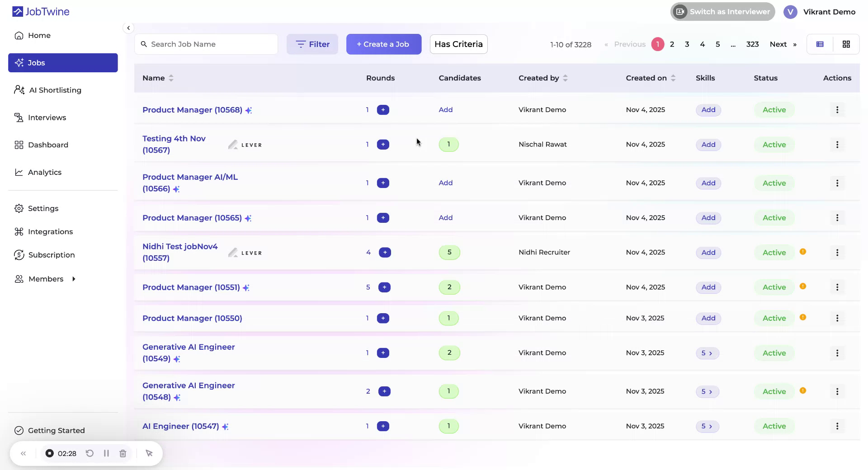Activate Switch as Interviewer mode
This screenshot has height=470, width=868.
[x=722, y=12]
